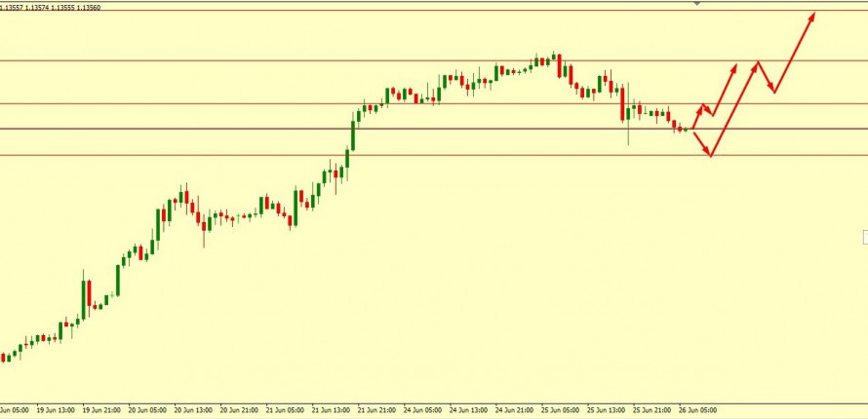Click the tall green breakout candle near 21 Jun 21:00
868x419 pixels.
(352, 132)
